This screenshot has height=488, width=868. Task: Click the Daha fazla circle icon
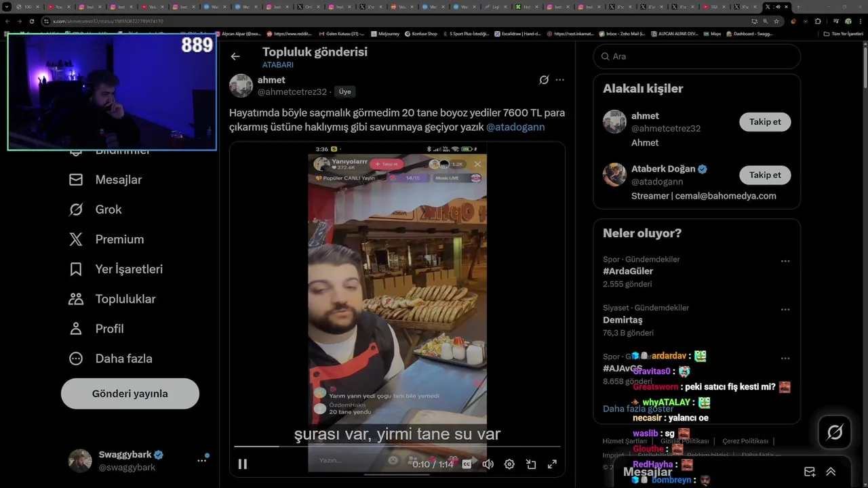76,359
